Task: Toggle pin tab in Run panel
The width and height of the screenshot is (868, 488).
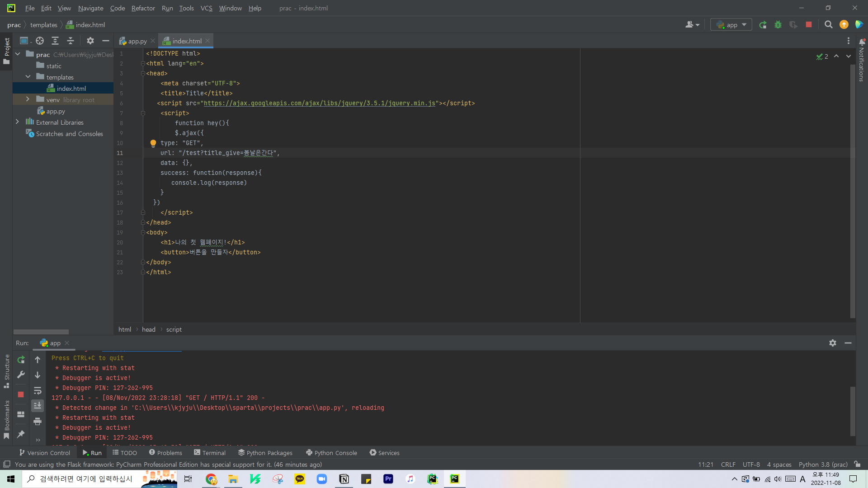Action: [x=21, y=434]
